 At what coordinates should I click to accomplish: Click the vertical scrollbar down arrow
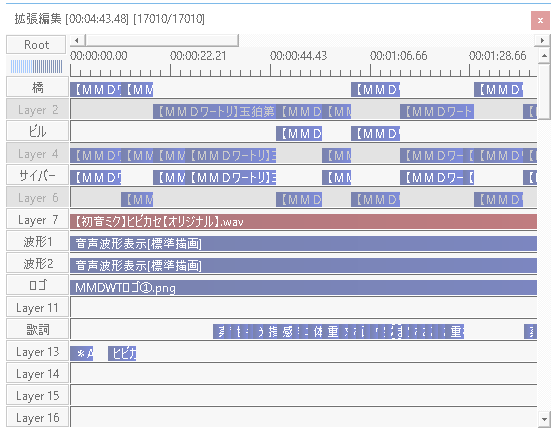pos(544,419)
